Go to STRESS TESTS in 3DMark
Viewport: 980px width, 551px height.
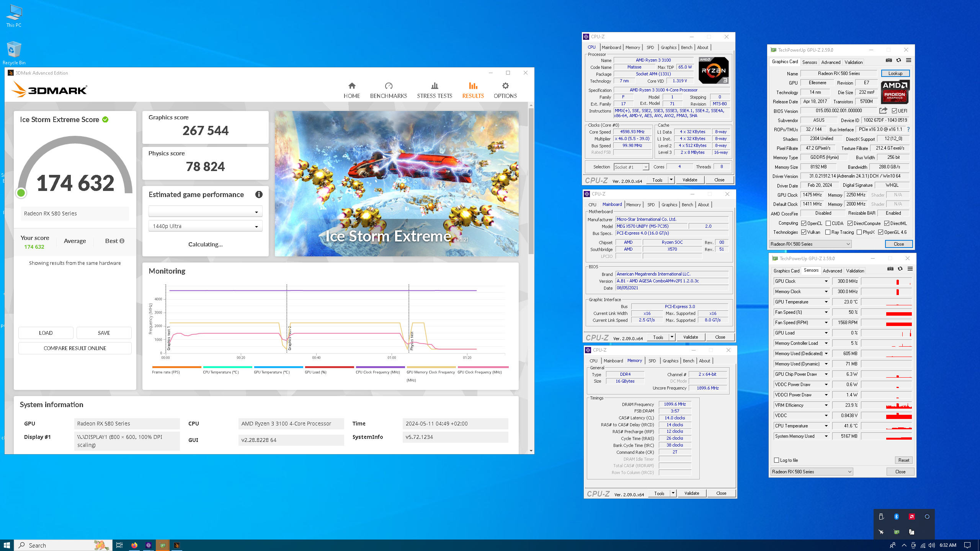click(x=434, y=90)
